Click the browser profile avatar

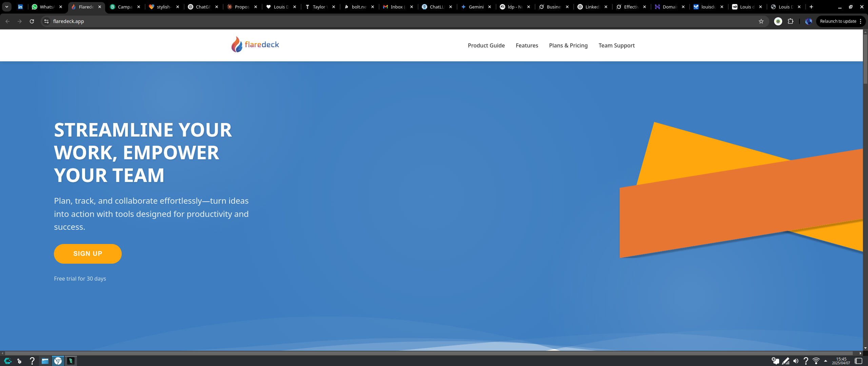pyautogui.click(x=808, y=21)
